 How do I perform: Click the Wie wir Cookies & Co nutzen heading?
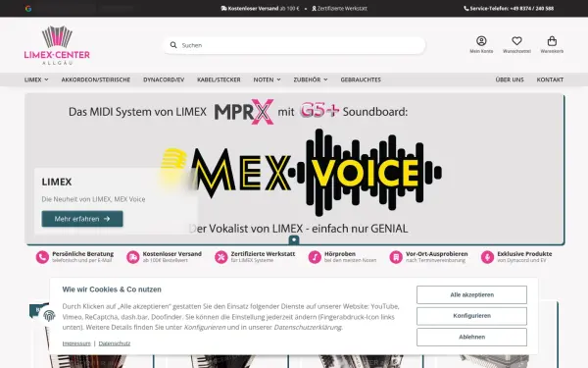[x=112, y=289]
